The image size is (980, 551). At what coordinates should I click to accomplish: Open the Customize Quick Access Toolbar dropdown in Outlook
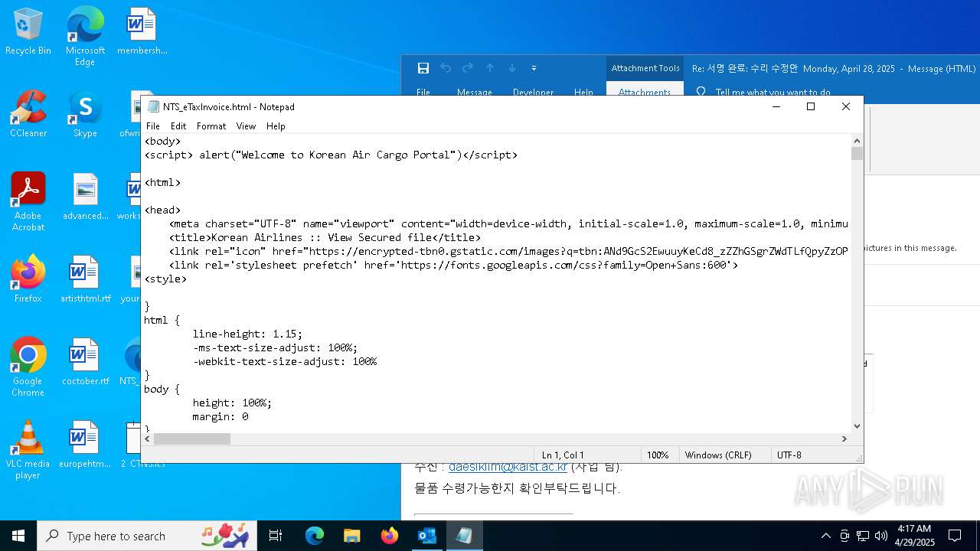[534, 68]
